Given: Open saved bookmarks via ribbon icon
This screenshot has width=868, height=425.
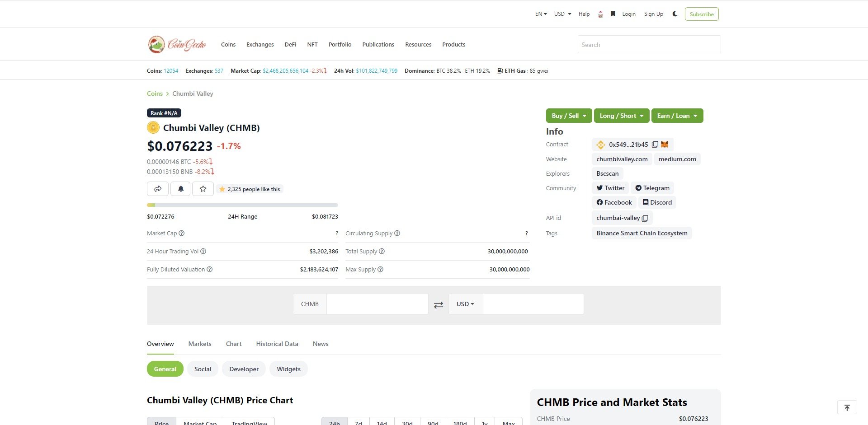Looking at the screenshot, I should click(x=613, y=14).
